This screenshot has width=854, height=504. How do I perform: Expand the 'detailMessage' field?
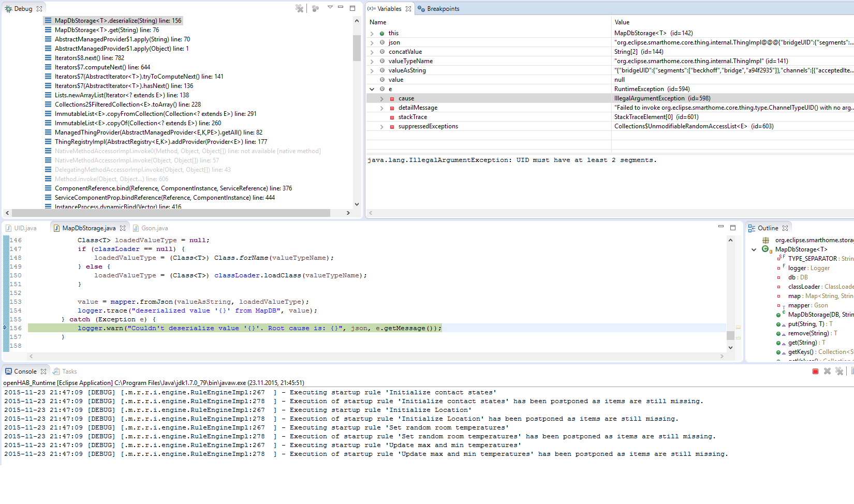pos(382,108)
